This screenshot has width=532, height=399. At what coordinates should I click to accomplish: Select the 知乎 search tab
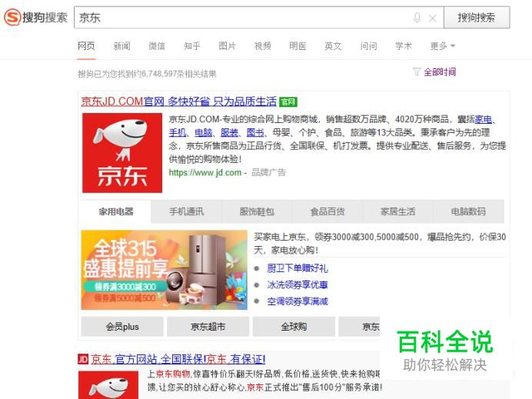[x=191, y=46]
